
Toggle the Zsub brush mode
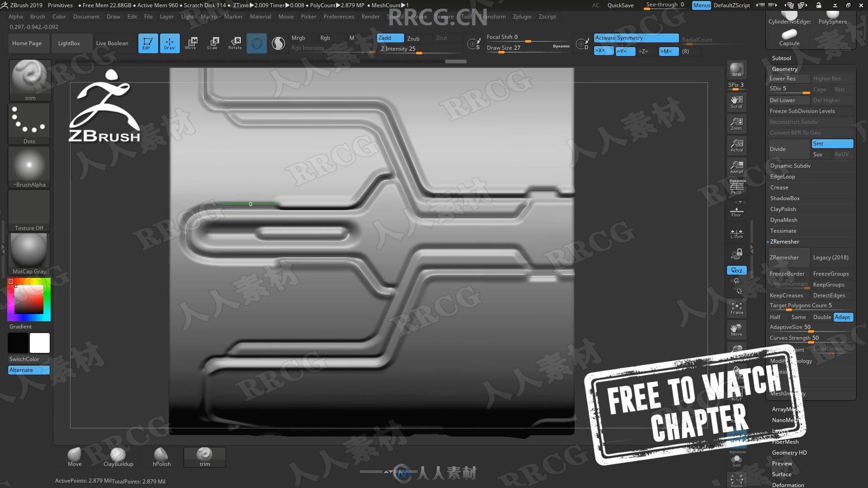[414, 37]
